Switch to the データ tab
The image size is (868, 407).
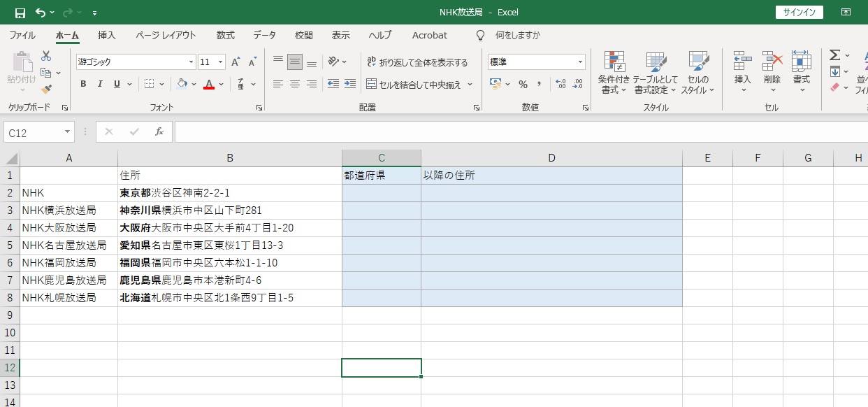[264, 35]
